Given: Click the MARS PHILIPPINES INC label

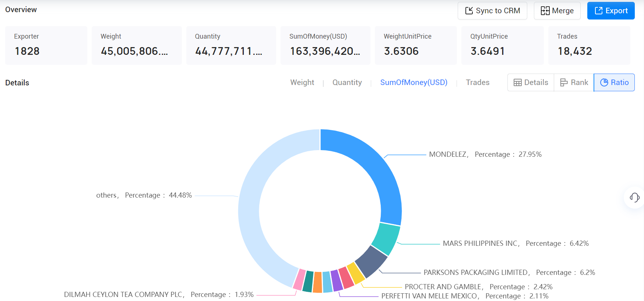Looking at the screenshot, I should coord(515,243).
